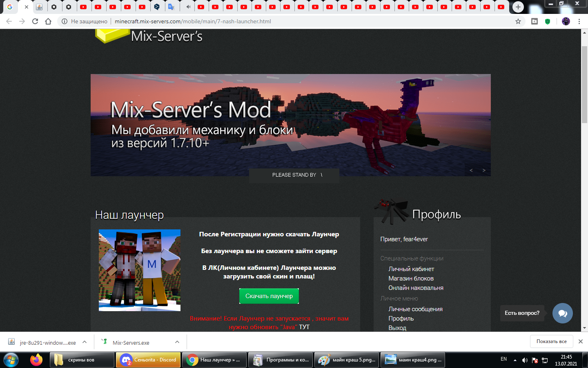
Task: Open 'Программы и ко...' taskbar window
Action: click(281, 360)
